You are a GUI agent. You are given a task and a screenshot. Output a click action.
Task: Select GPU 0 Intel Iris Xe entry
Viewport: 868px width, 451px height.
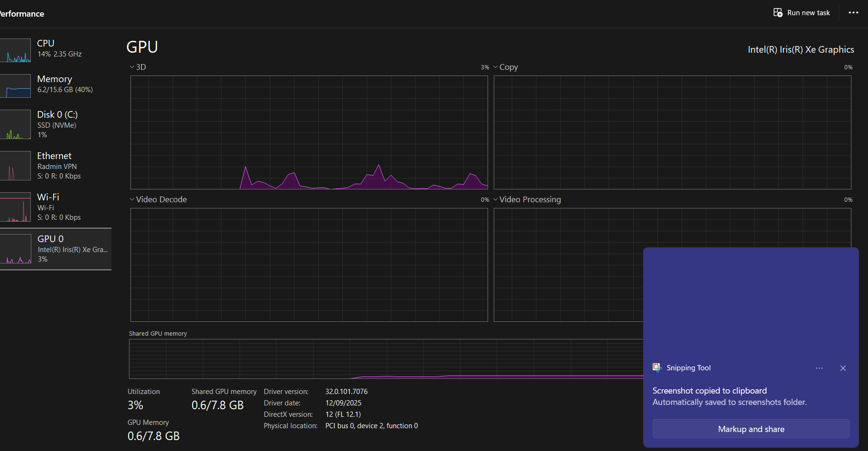coord(55,249)
